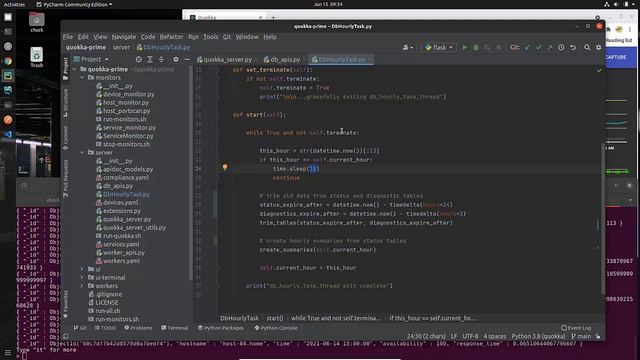Screen dimensions: 640x360
Task: Open Python Console tool window
Action: coord(276,328)
